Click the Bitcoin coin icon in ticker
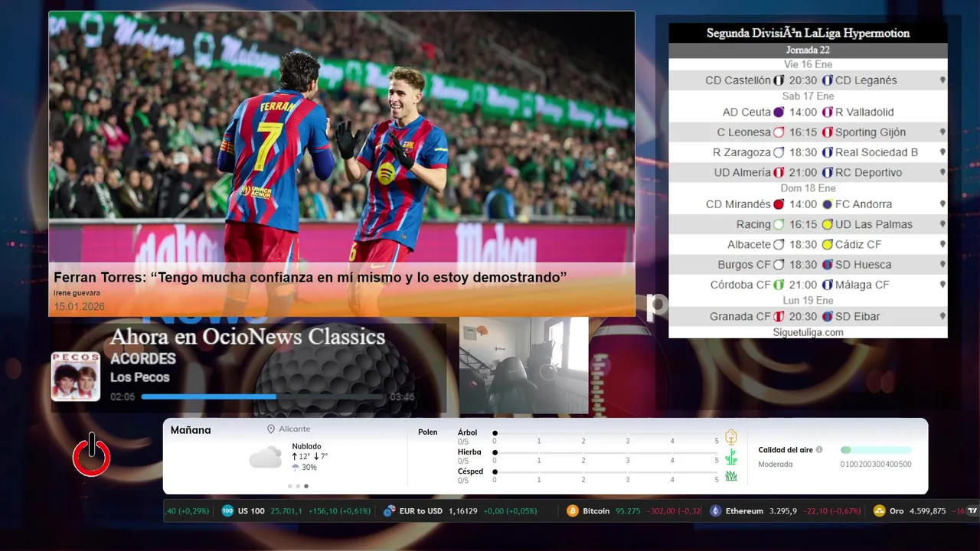The height and width of the screenshot is (551, 980). point(573,510)
